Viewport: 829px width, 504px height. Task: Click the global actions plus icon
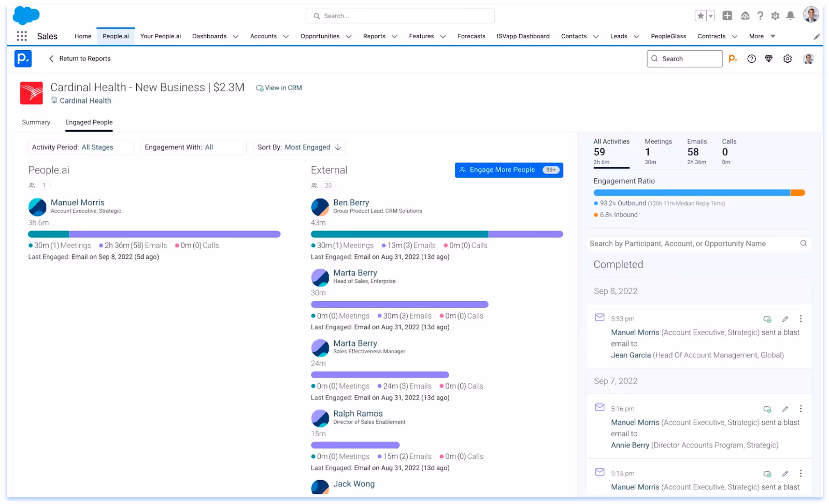click(727, 16)
